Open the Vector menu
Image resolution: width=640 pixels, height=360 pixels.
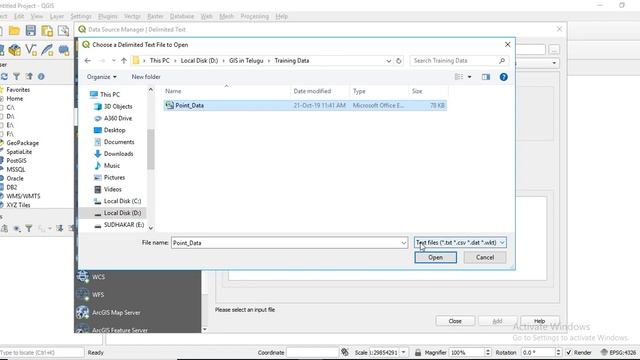pyautogui.click(x=132, y=16)
